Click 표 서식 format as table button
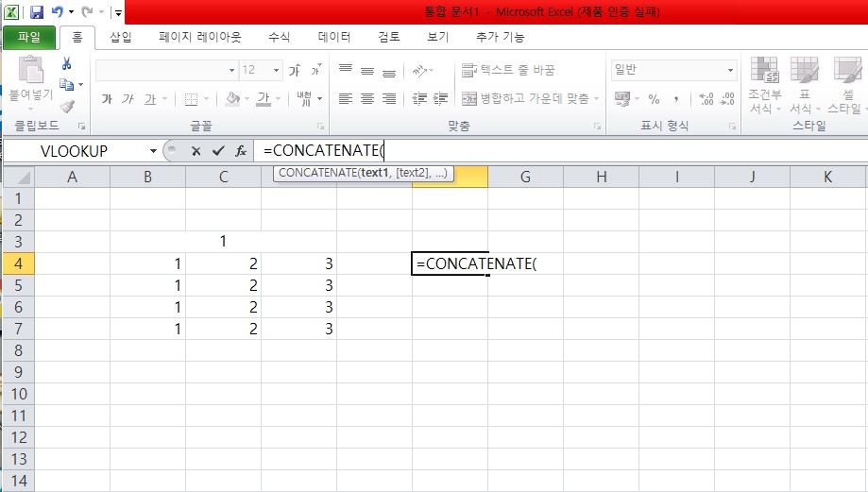This screenshot has height=492, width=868. click(x=805, y=85)
